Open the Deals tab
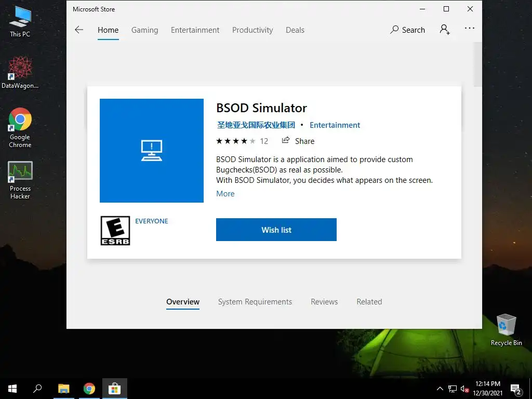 pyautogui.click(x=295, y=30)
